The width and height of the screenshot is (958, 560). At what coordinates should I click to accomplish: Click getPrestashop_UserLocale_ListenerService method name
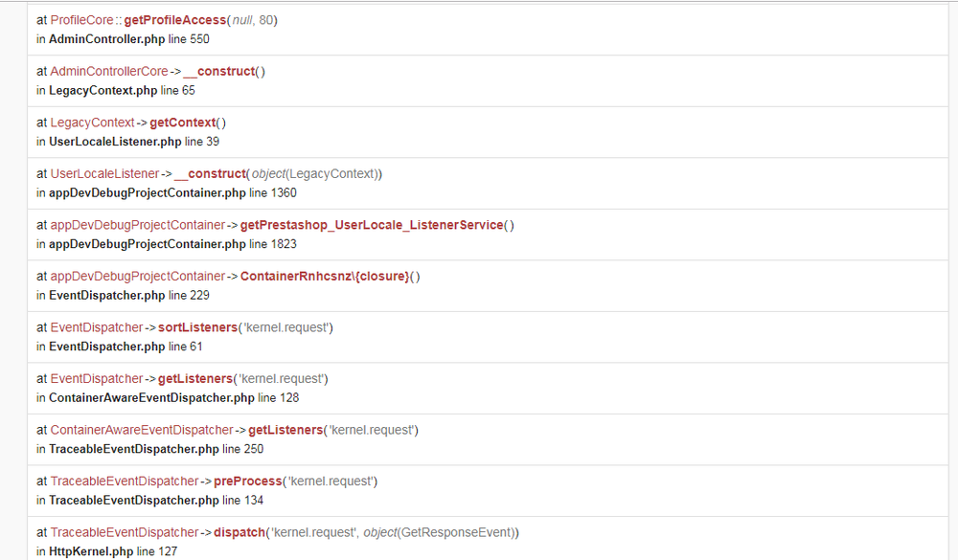(x=371, y=225)
